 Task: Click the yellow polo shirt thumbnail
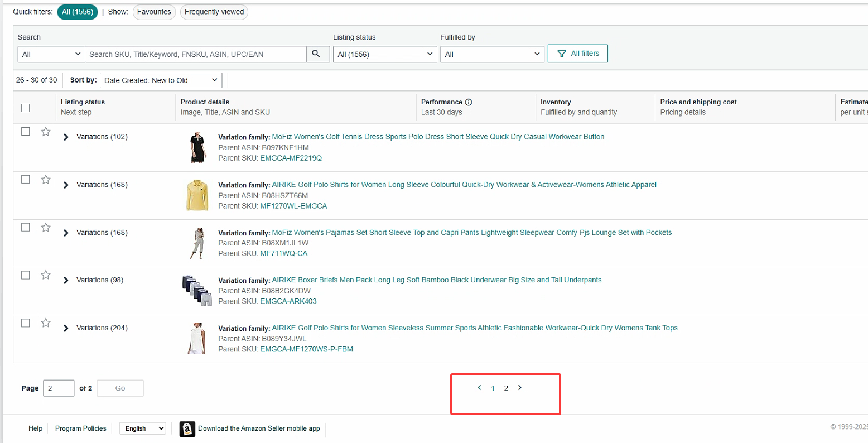pyautogui.click(x=197, y=196)
